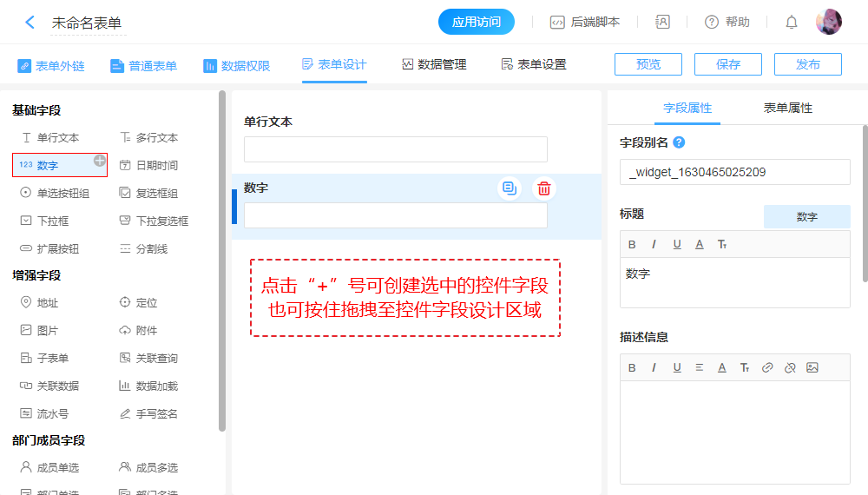The image size is (868, 495).
Task: Click the 字段别名 input field
Action: click(734, 172)
